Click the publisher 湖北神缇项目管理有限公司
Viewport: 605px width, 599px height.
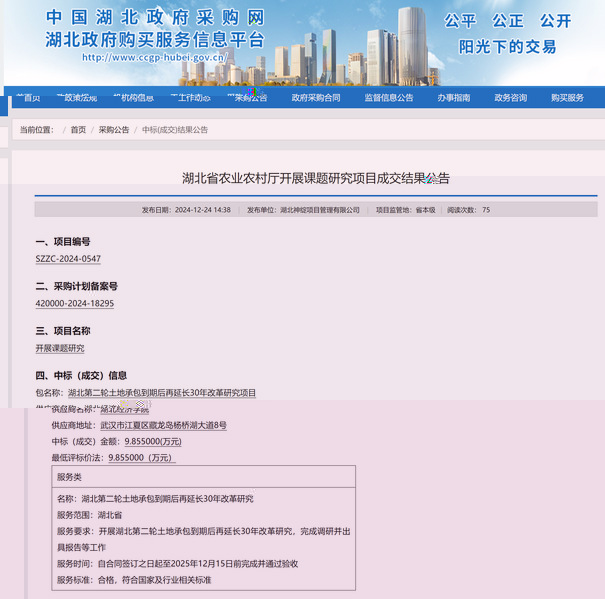(320, 210)
